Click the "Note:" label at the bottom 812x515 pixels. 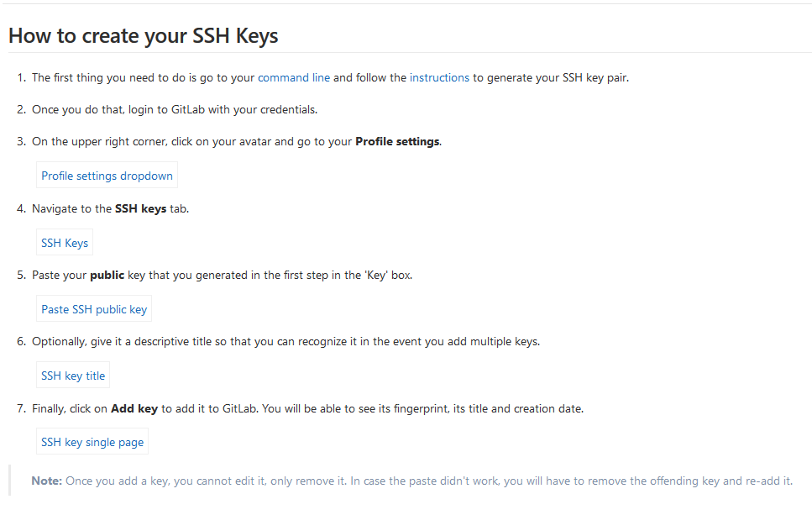43,480
